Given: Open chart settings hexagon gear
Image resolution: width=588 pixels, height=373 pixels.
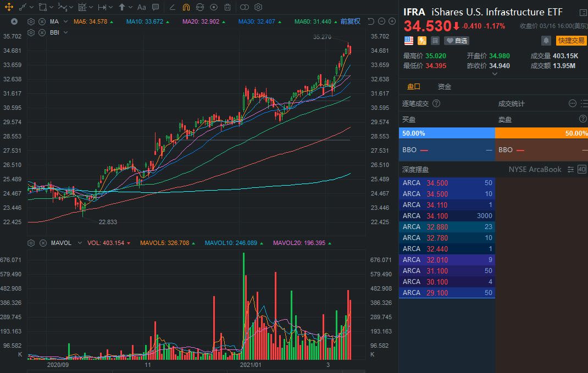Looking at the screenshot, I should [258, 7].
